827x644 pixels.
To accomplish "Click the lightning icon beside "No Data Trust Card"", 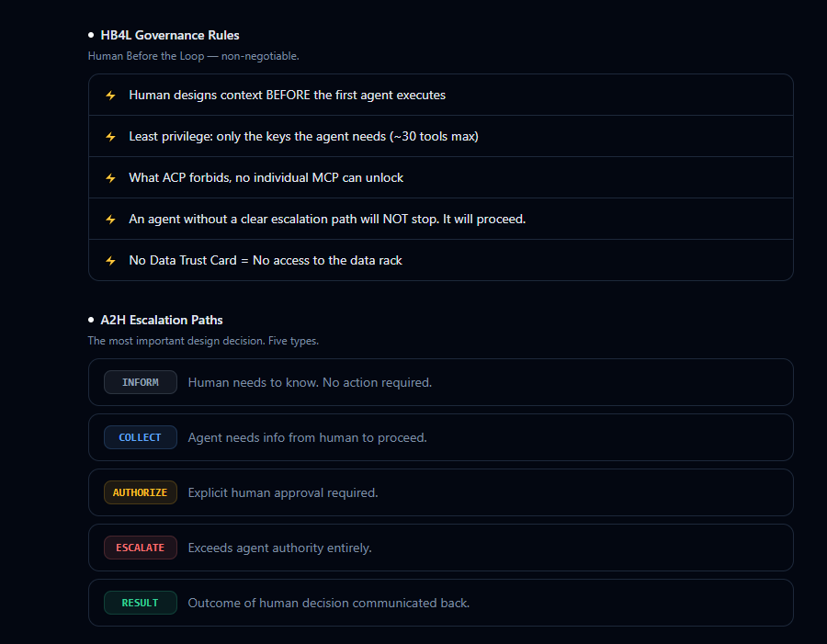I will (110, 261).
